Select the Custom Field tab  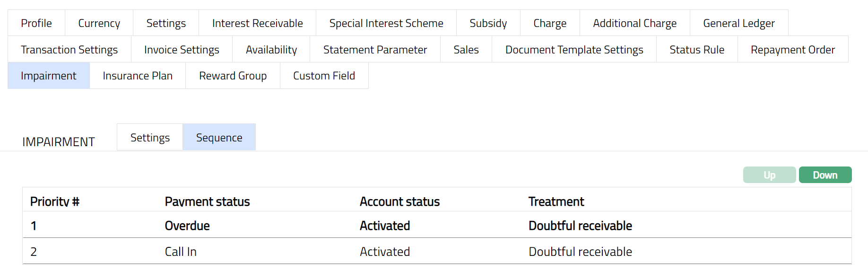click(x=324, y=76)
